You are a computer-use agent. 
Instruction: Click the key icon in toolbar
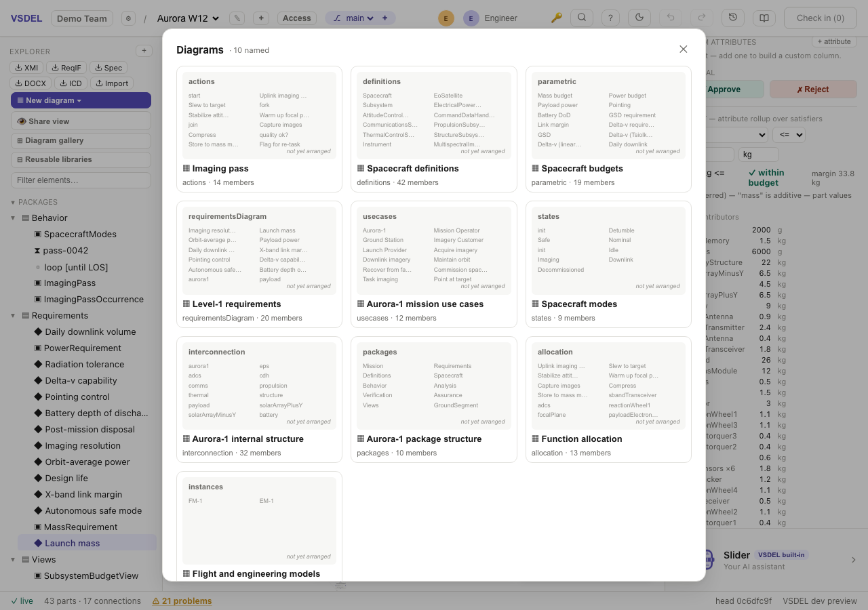point(556,18)
